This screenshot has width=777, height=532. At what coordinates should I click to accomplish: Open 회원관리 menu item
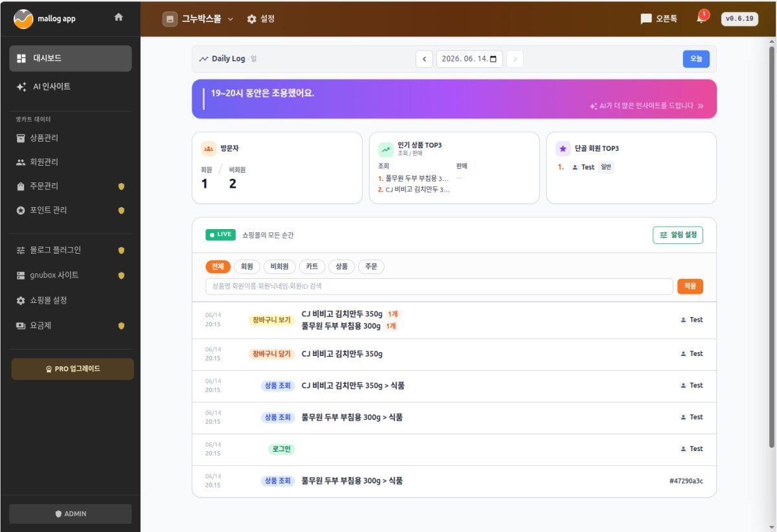tap(71, 162)
